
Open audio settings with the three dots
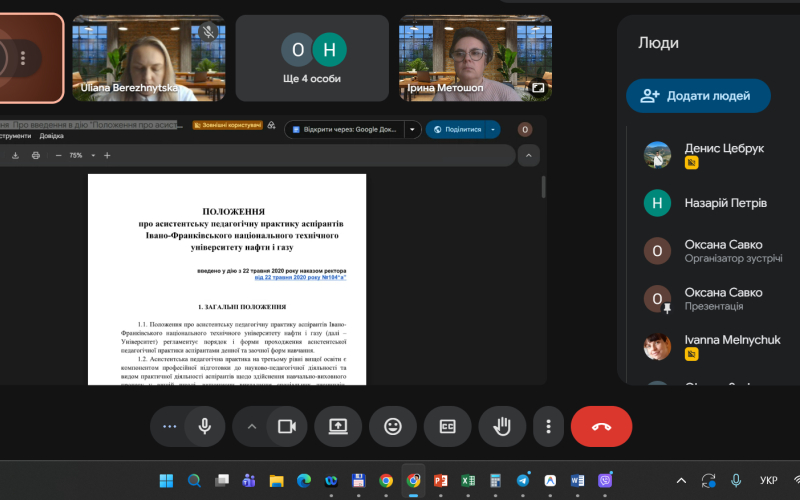[x=169, y=427]
